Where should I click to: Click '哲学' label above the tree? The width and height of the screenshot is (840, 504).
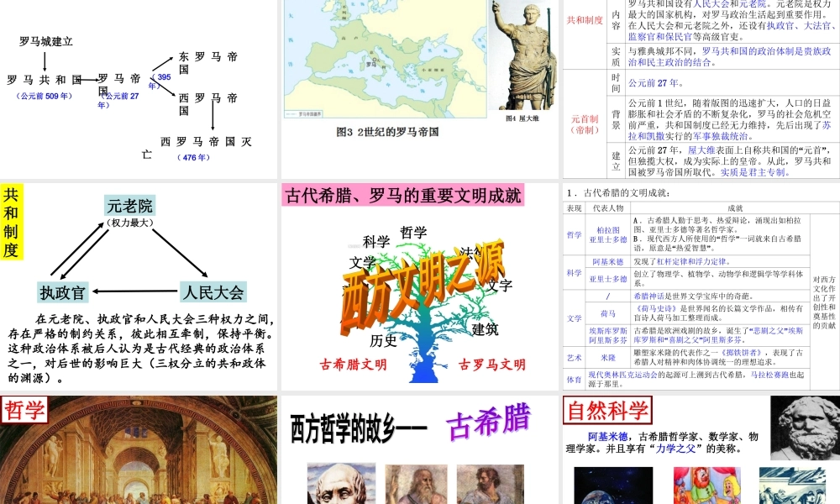click(x=413, y=232)
